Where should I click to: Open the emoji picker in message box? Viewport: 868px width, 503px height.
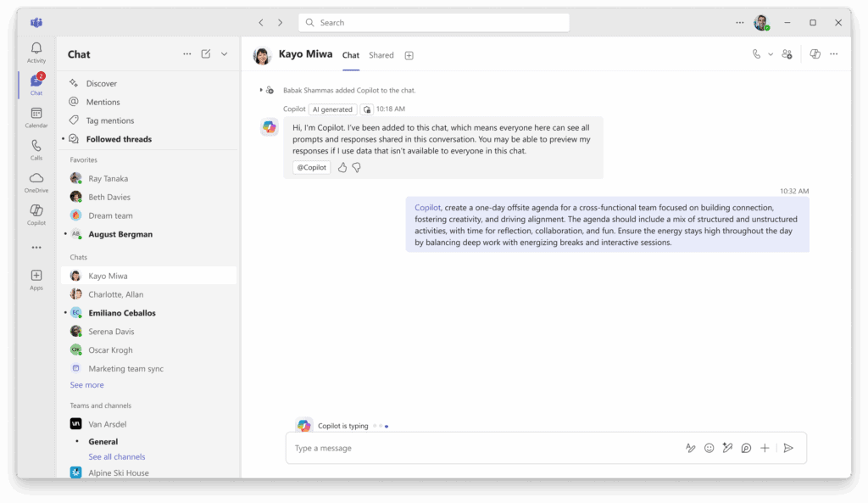[x=709, y=448]
